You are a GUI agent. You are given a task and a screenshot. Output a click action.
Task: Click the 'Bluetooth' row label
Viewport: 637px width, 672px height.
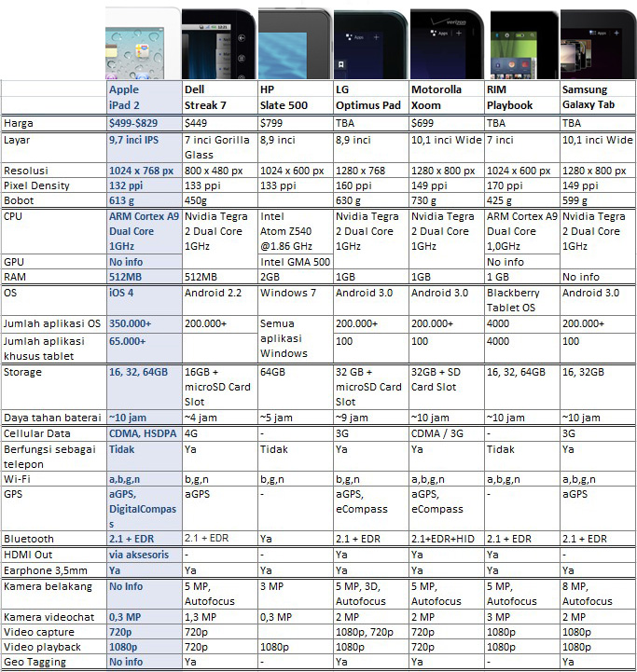[x=29, y=539]
